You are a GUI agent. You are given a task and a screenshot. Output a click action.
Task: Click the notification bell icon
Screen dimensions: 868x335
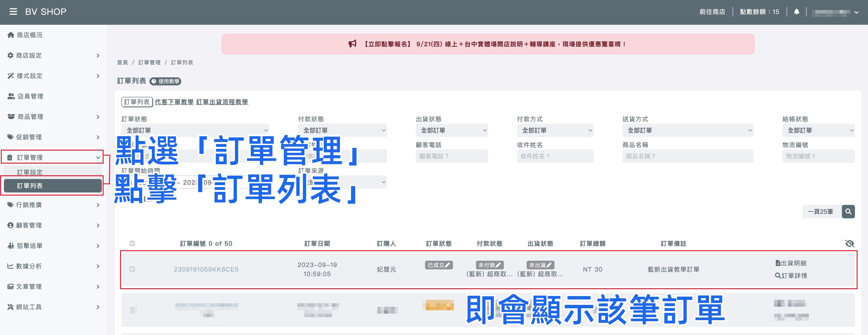797,12
